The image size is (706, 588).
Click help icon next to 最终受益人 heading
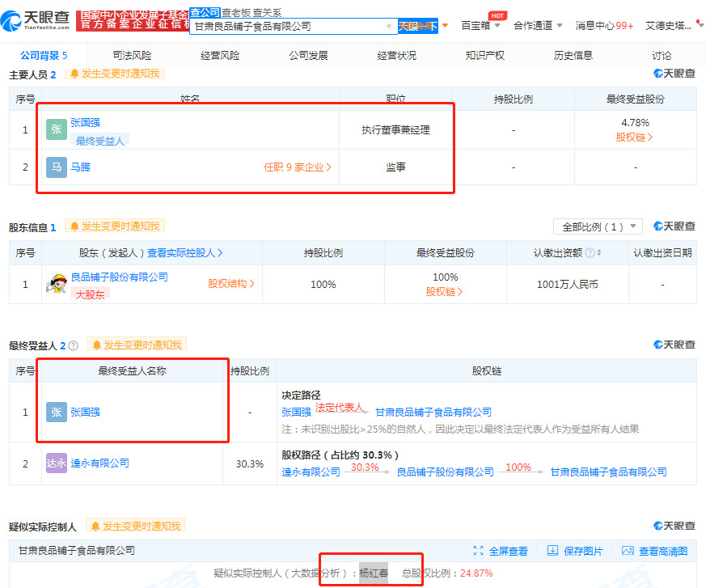pyautogui.click(x=74, y=345)
